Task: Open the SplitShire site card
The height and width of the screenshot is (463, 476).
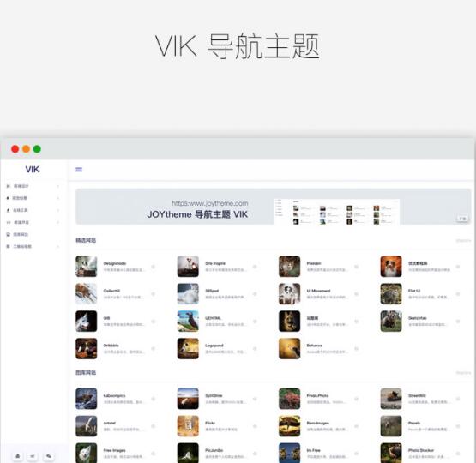Action: [x=217, y=399]
